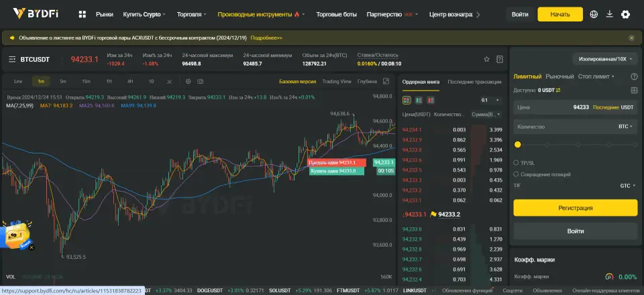
Task: Expand the Торговля menu
Action: click(x=192, y=14)
